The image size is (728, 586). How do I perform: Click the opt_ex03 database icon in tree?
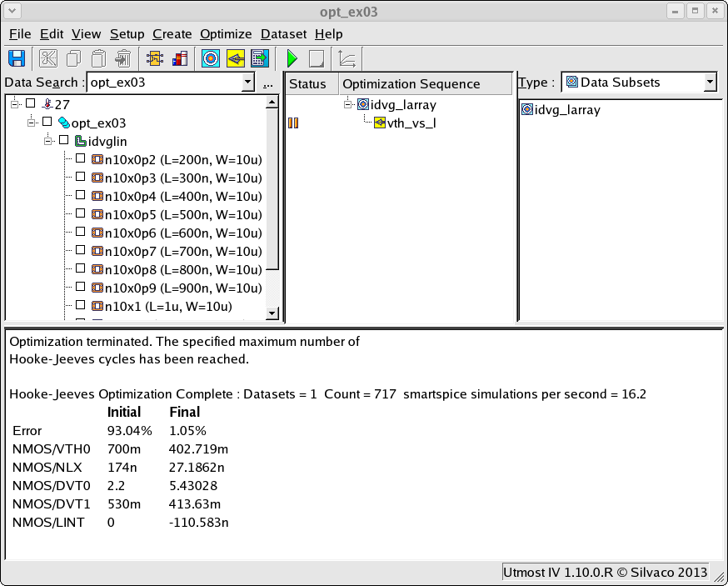click(x=64, y=123)
